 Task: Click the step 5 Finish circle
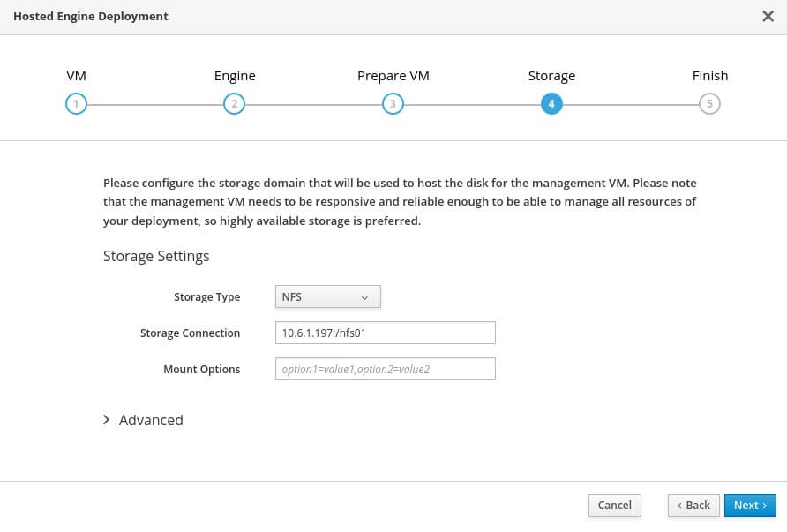[709, 104]
